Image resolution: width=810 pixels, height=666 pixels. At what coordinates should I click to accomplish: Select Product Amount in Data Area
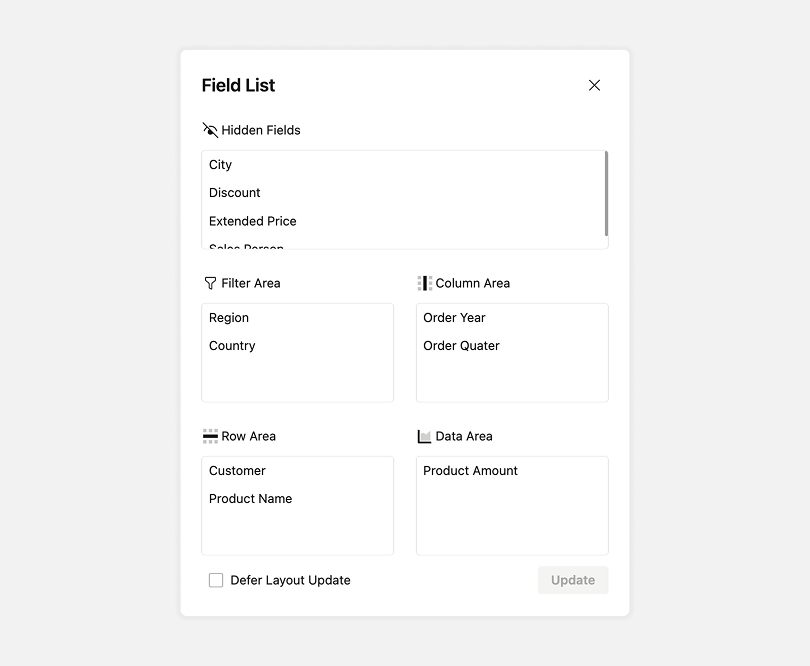[469, 470]
